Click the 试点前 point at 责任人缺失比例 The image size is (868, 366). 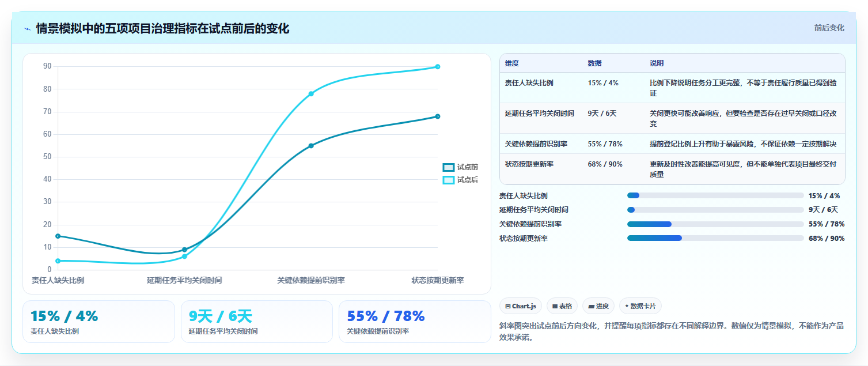point(58,236)
